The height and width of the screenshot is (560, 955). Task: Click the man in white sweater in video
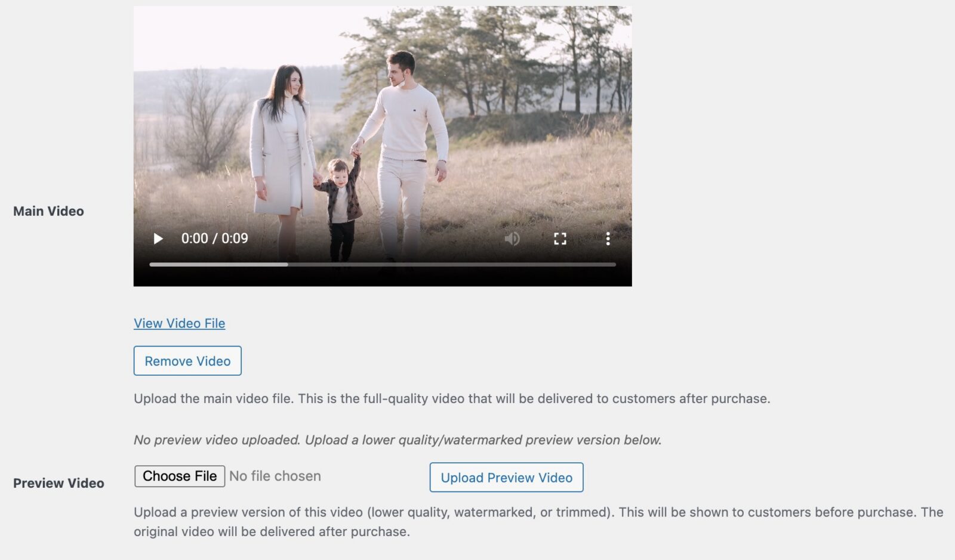point(403,155)
